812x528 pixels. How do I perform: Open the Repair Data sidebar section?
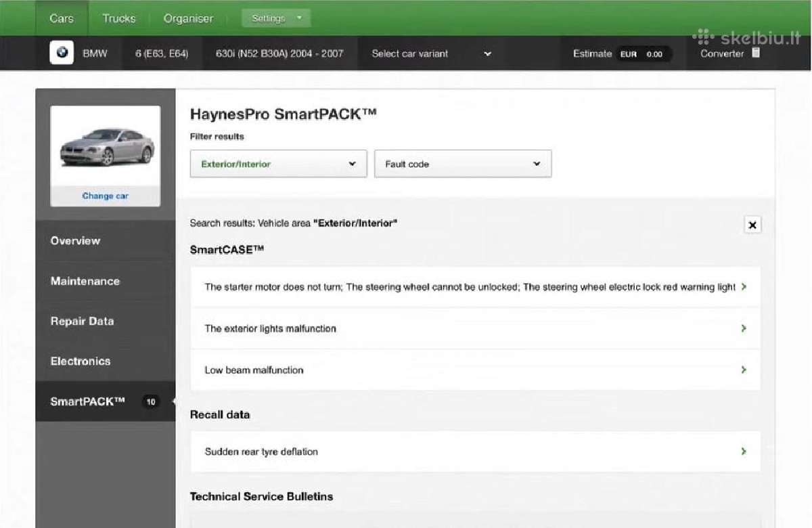[x=106, y=321]
